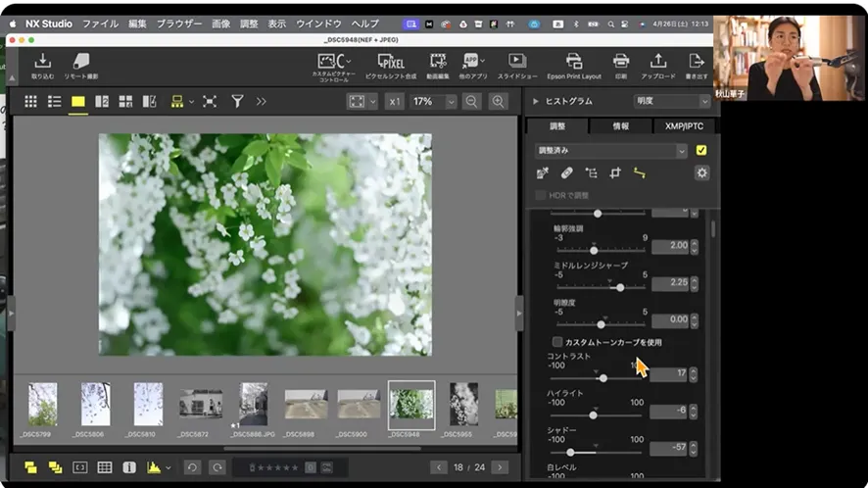
Task: Open histogram display dropdown in bottom bar
Action: (169, 468)
